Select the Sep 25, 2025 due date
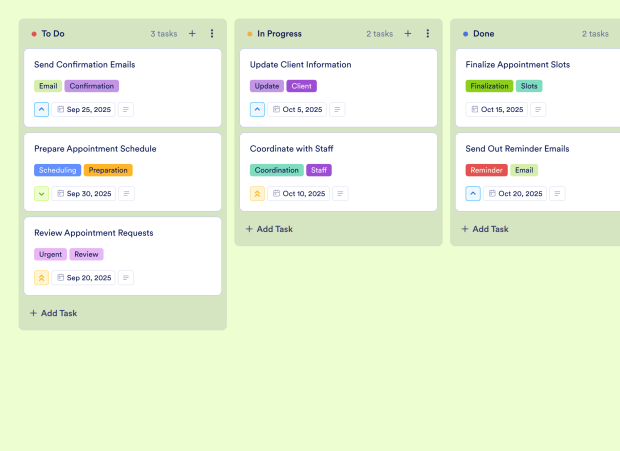This screenshot has height=451, width=620. point(84,110)
